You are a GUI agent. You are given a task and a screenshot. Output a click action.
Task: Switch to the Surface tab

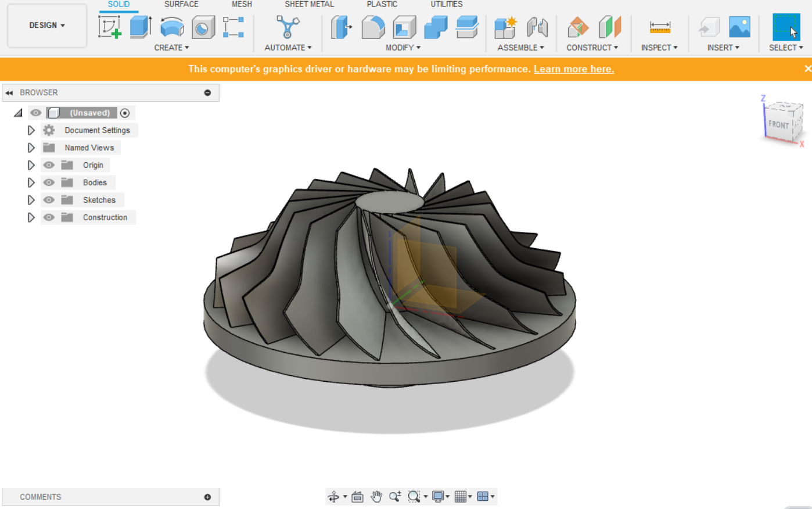181,4
